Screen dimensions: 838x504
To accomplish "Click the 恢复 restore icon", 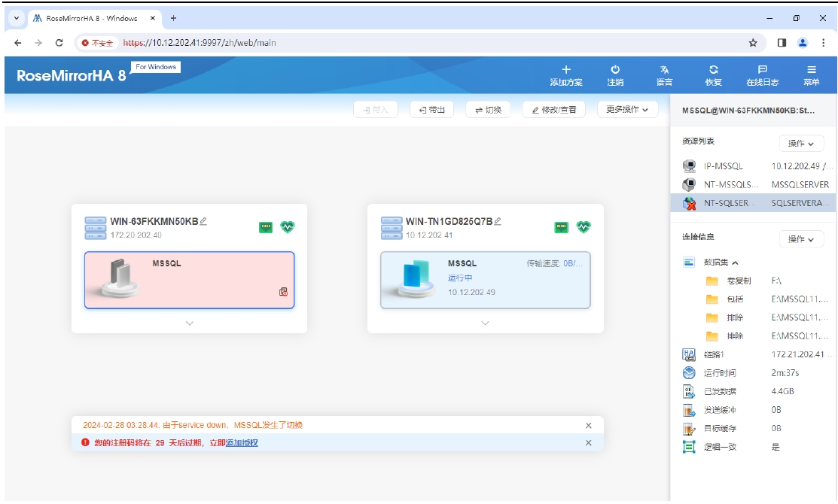I will click(714, 69).
